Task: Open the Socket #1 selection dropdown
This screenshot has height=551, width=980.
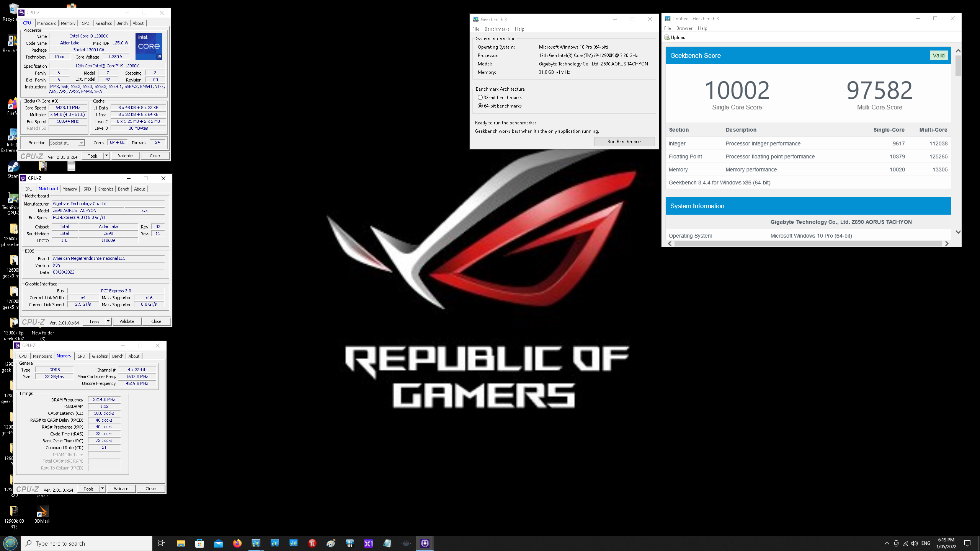Action: point(67,143)
